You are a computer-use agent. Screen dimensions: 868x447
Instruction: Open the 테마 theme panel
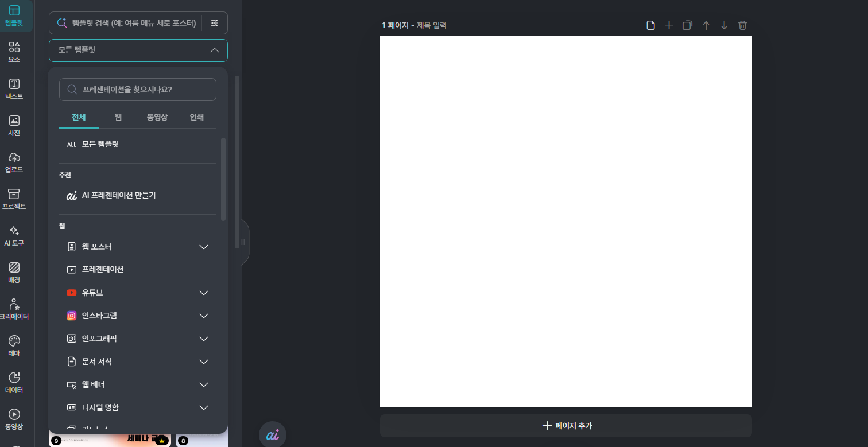point(14,346)
